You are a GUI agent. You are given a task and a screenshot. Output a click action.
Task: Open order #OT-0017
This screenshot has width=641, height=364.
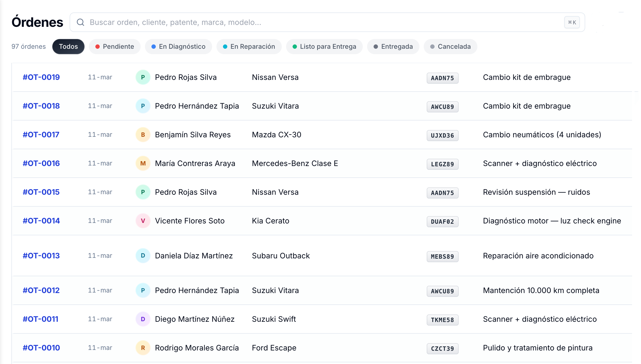41,135
